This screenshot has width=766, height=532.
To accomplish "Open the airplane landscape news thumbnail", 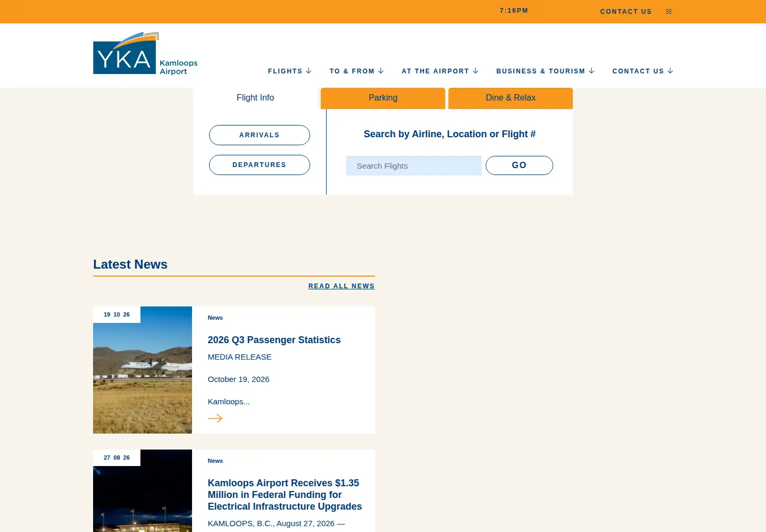I will [143, 370].
